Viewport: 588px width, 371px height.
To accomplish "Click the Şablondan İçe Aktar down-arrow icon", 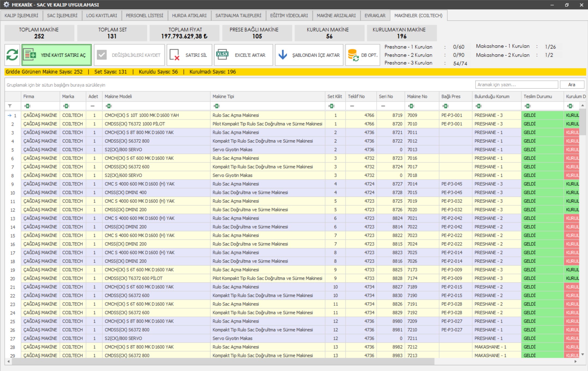I will pos(283,55).
